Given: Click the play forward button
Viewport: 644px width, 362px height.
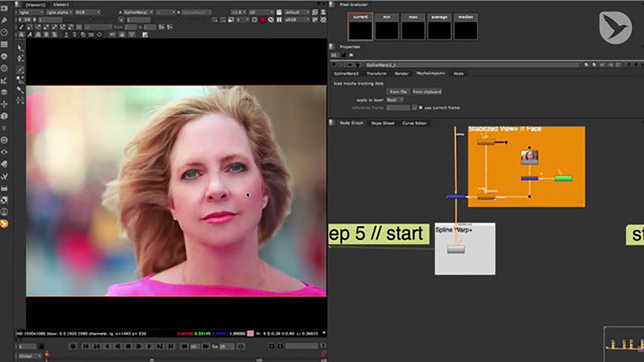Looking at the screenshot, I should click(x=149, y=347).
